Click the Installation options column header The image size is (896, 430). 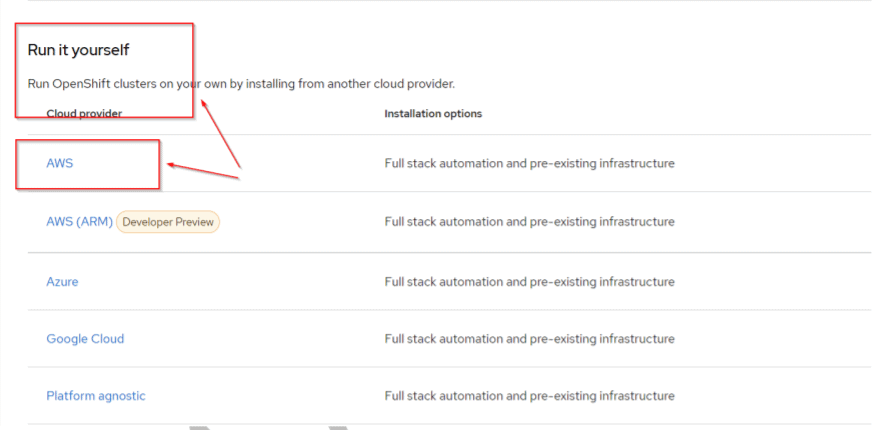pyautogui.click(x=433, y=114)
